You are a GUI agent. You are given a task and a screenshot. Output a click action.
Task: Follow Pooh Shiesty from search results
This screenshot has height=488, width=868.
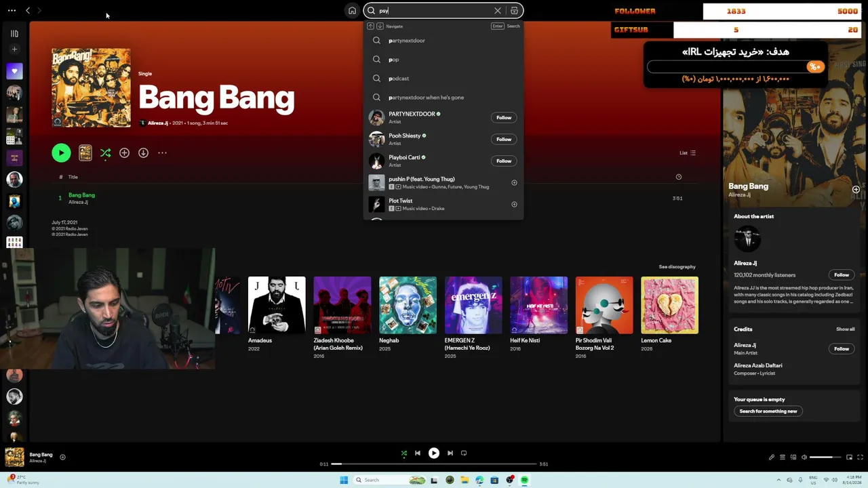click(x=504, y=140)
